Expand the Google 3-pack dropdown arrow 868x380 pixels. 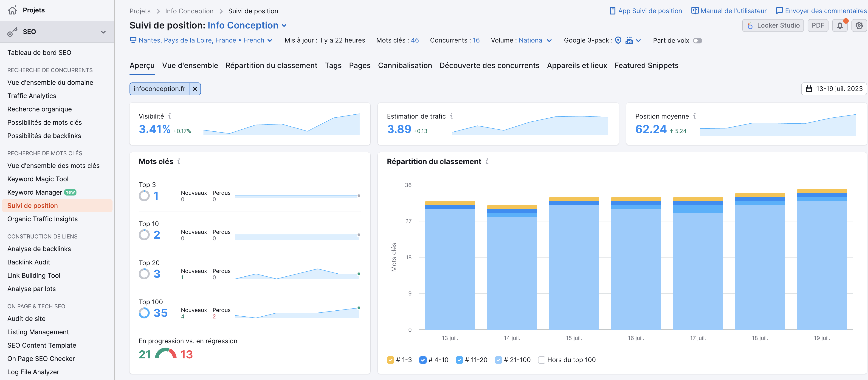click(638, 40)
